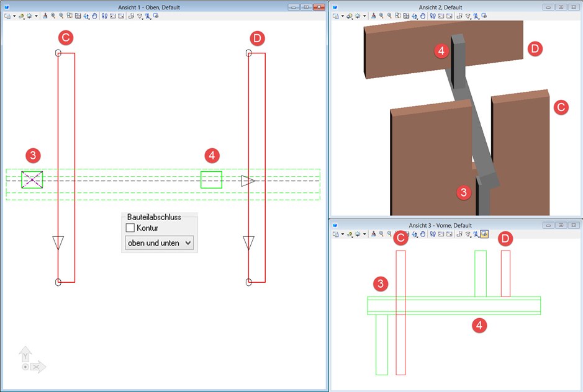The image size is (583, 392).
Task: Click Fit View icon in Ansicht 2
Action: pos(406,16)
